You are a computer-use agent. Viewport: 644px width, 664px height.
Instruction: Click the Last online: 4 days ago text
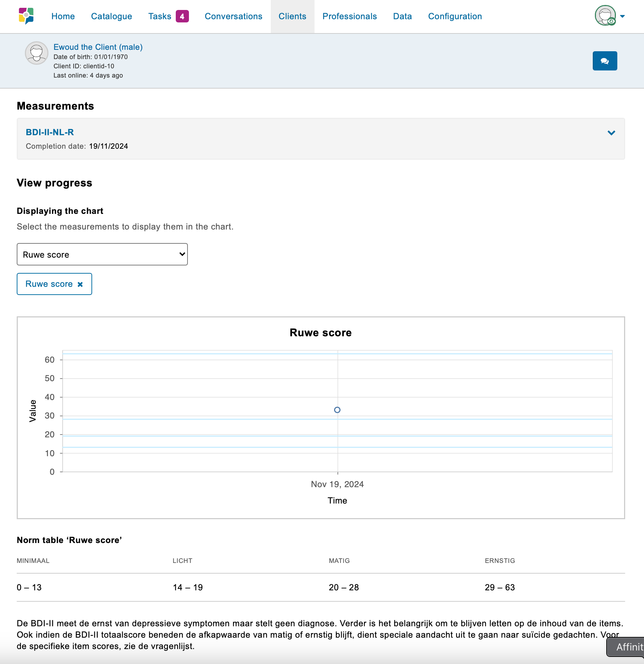88,75
